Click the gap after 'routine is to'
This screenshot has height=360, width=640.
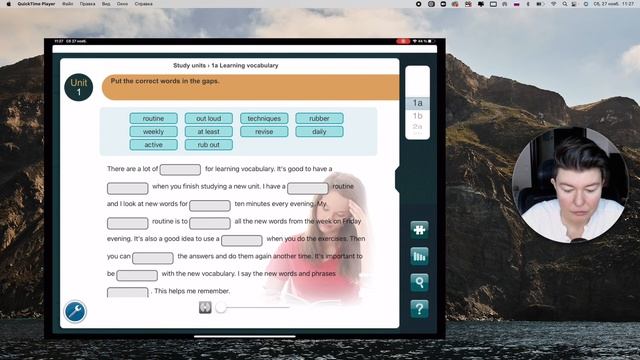[210, 223]
